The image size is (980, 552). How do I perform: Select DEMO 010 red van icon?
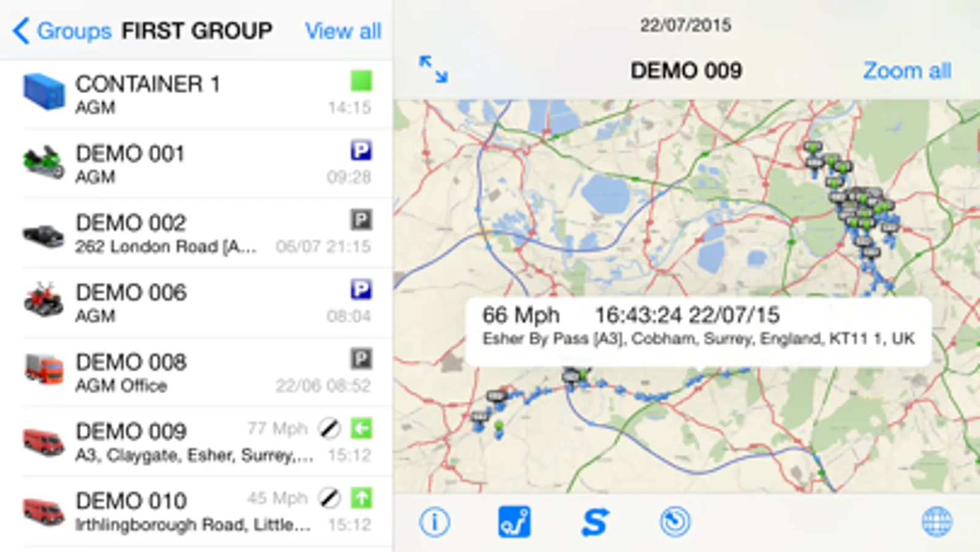tap(44, 512)
